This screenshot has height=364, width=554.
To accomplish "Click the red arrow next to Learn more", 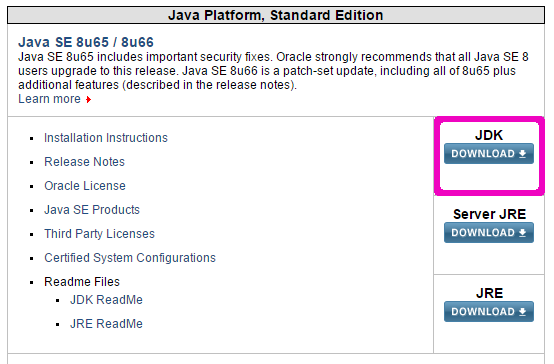I will (x=88, y=100).
